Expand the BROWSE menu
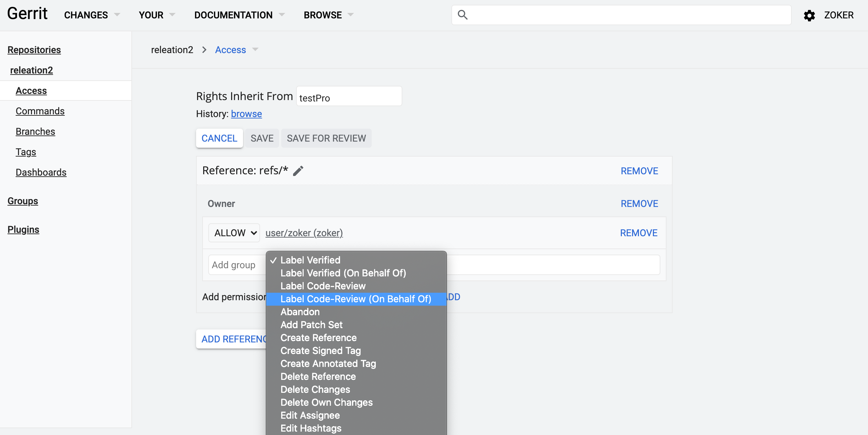Screen dimensions: 868x435 329,15
